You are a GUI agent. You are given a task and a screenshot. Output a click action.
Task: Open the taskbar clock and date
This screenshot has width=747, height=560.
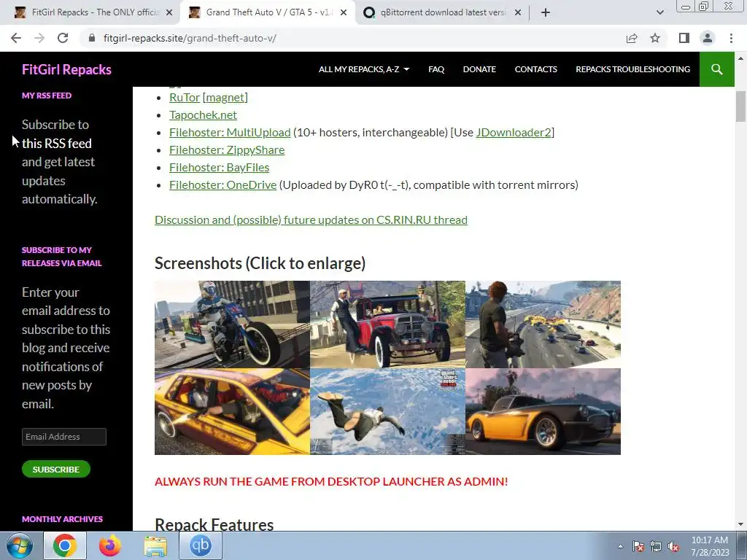pos(710,546)
